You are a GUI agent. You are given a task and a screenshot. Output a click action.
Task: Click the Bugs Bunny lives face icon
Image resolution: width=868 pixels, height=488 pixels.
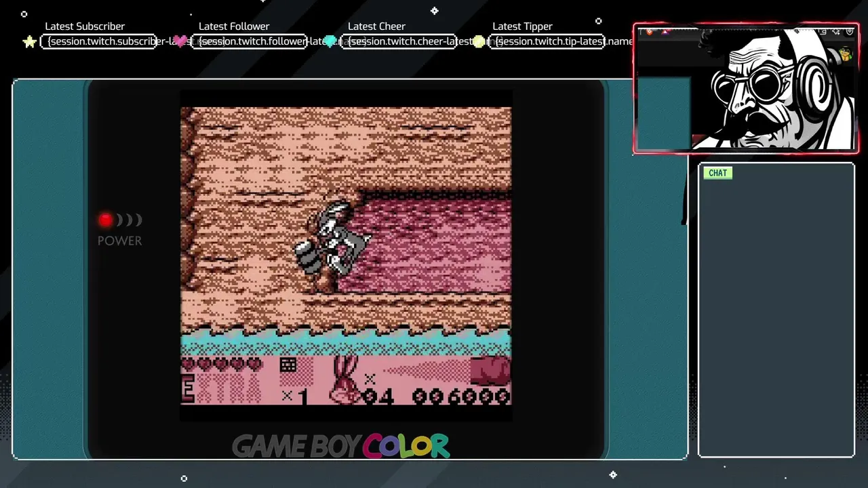(344, 380)
